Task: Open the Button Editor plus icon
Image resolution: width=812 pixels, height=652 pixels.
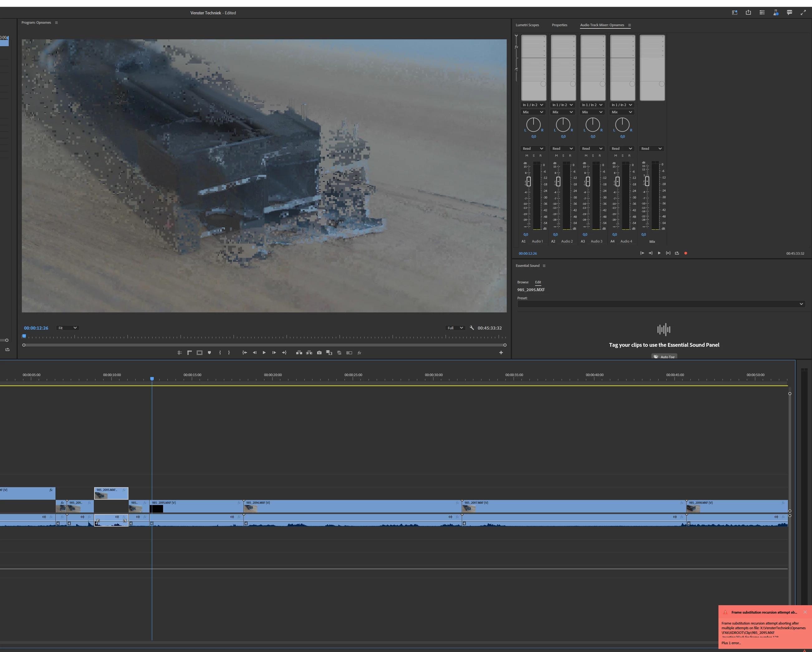Action: click(501, 353)
